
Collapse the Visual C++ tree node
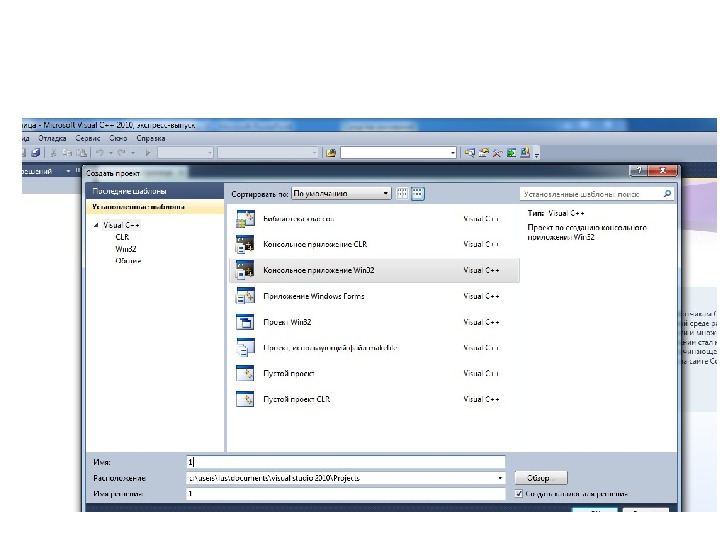pos(96,225)
